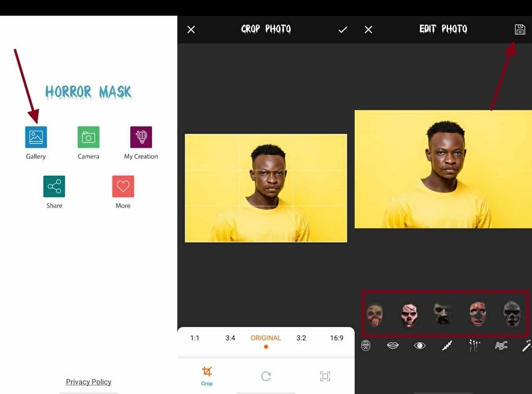Image resolution: width=532 pixels, height=394 pixels.
Task: Open the scar stitches sticker category
Action: pos(447,345)
